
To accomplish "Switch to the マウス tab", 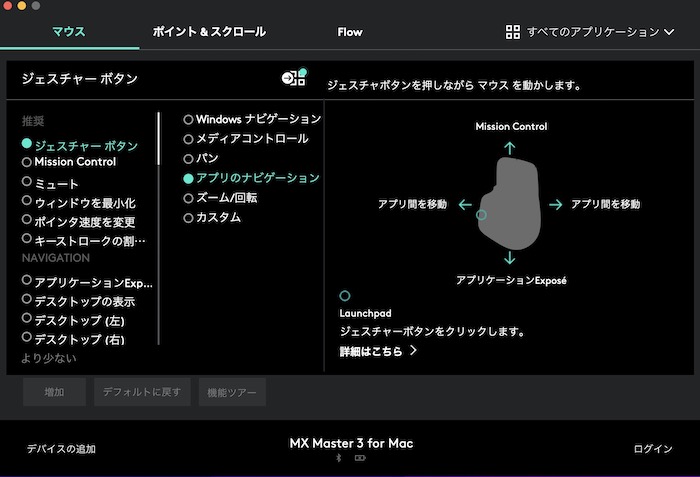I will tap(69, 32).
